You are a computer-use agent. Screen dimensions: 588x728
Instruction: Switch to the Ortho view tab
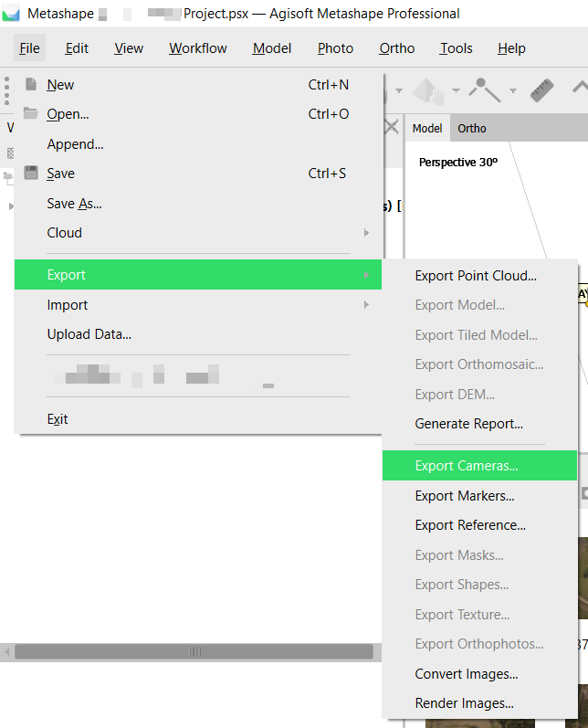471,128
